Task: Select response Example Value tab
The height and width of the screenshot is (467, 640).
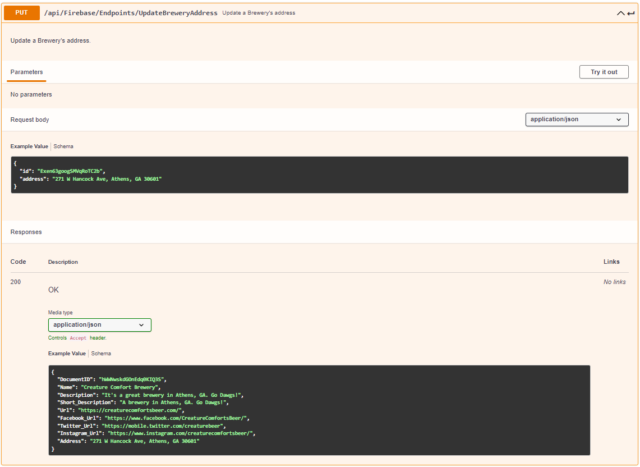Action: pyautogui.click(x=67, y=353)
